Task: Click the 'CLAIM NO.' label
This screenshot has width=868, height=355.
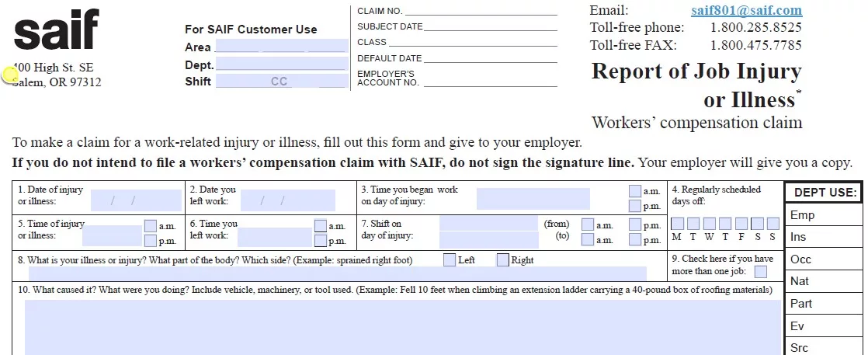Action: click(380, 11)
